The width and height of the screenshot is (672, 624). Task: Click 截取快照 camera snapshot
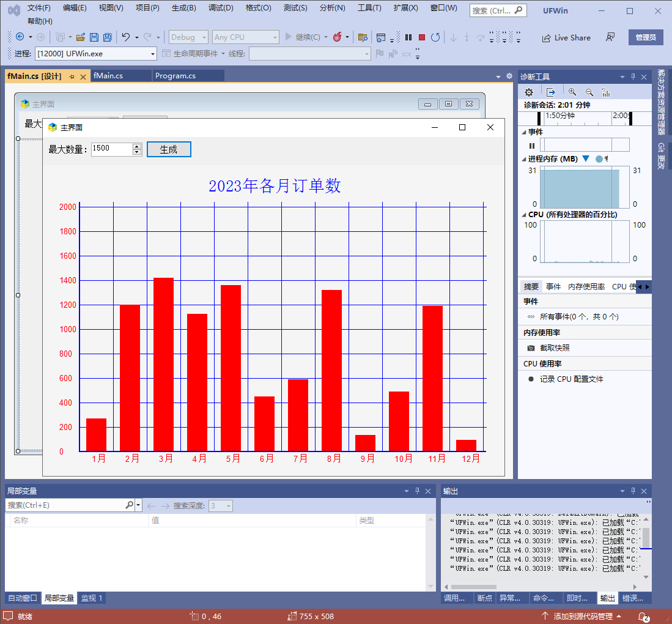click(x=555, y=348)
